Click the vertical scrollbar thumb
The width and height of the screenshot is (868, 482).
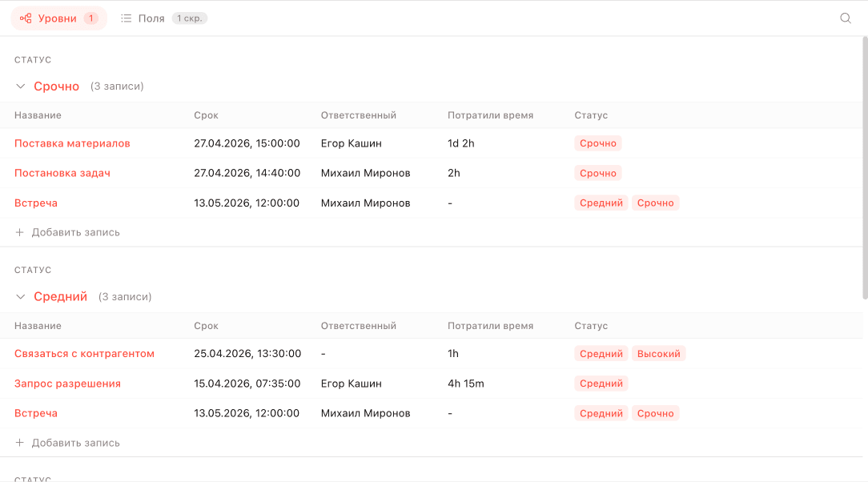coord(865,167)
